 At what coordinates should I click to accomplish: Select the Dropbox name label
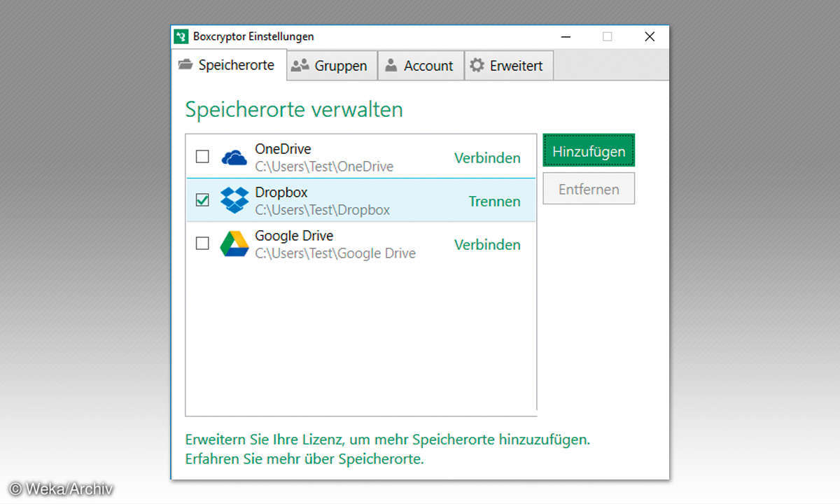[281, 192]
